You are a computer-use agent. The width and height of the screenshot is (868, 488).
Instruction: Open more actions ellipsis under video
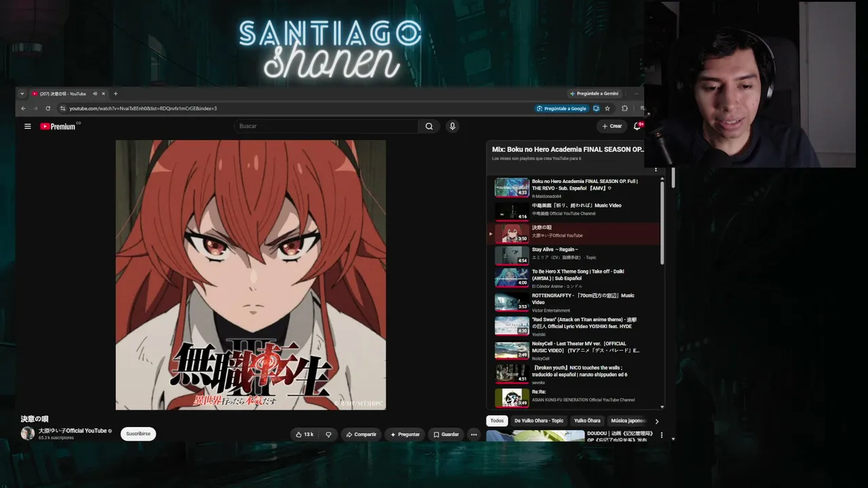coord(474,434)
